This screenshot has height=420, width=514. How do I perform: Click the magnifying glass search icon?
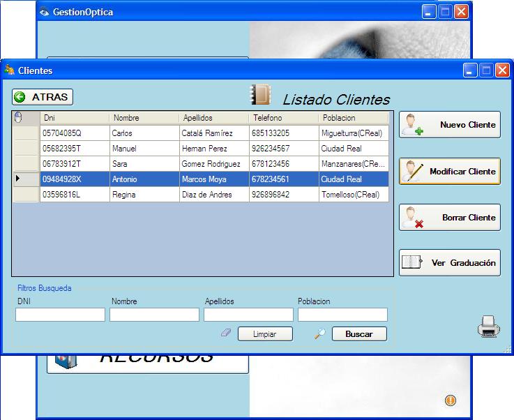(319, 333)
